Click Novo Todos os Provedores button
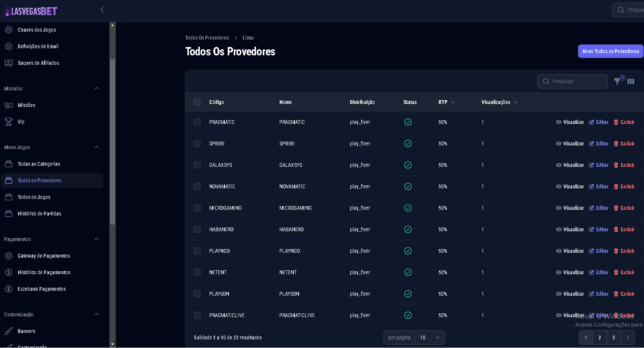Image resolution: width=644 pixels, height=348 pixels. pos(610,51)
